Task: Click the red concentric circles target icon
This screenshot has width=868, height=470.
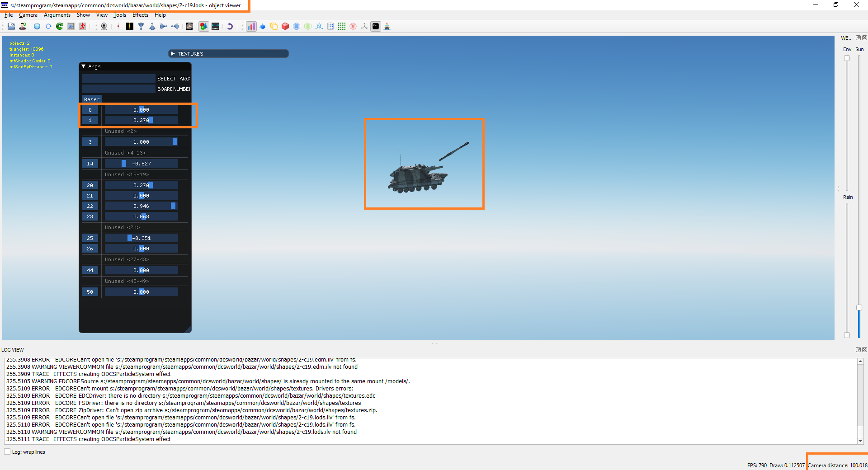Action: (353, 26)
